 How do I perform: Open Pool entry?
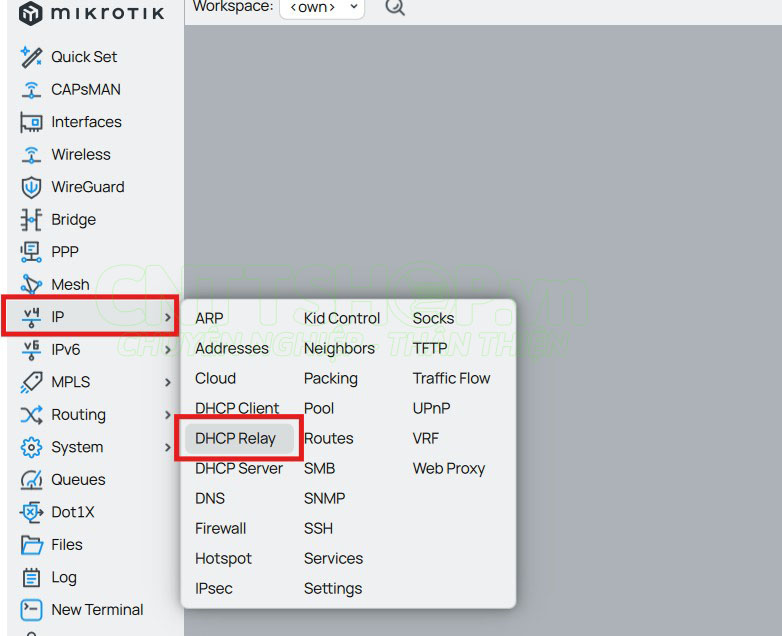click(319, 408)
